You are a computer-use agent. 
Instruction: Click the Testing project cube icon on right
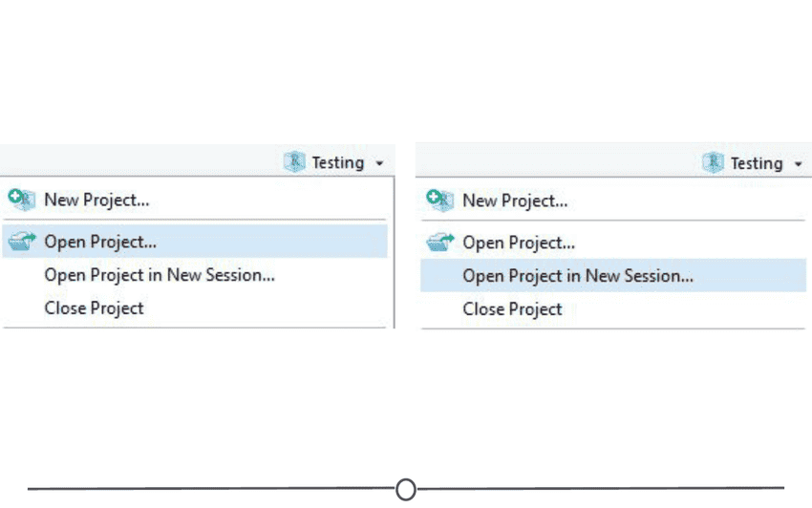coord(713,162)
